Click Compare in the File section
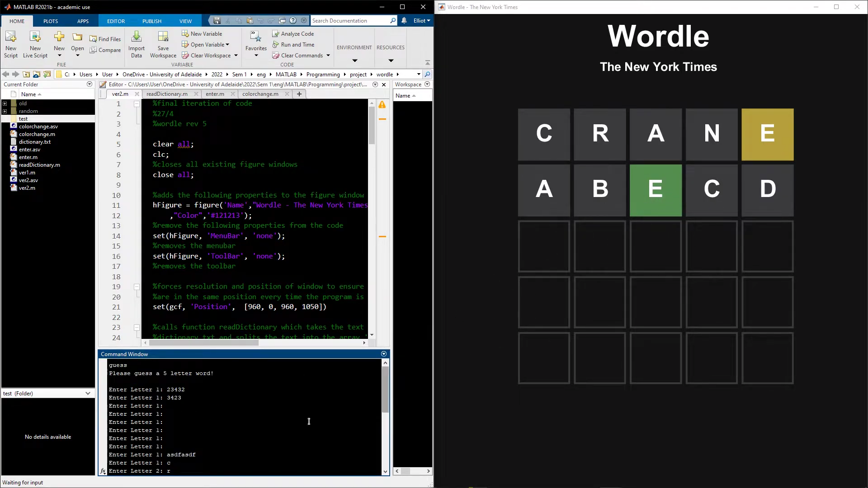Screen dimensions: 868x488 click(x=105, y=50)
